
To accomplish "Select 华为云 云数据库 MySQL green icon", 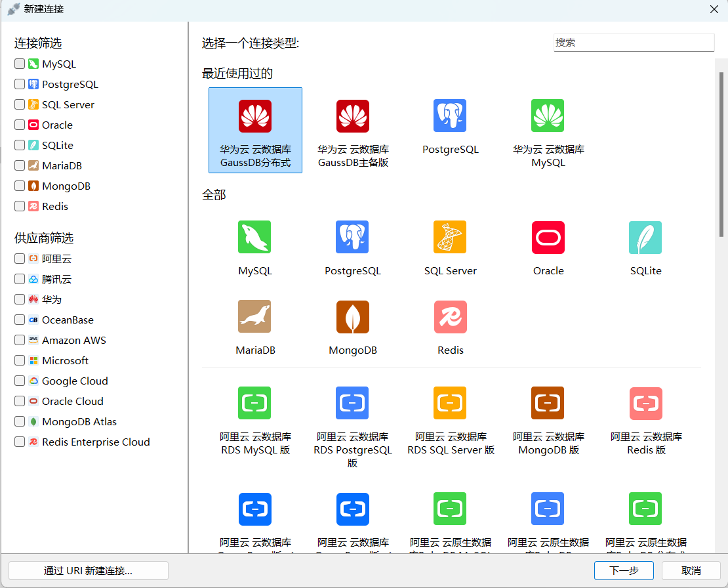I will (x=548, y=115).
